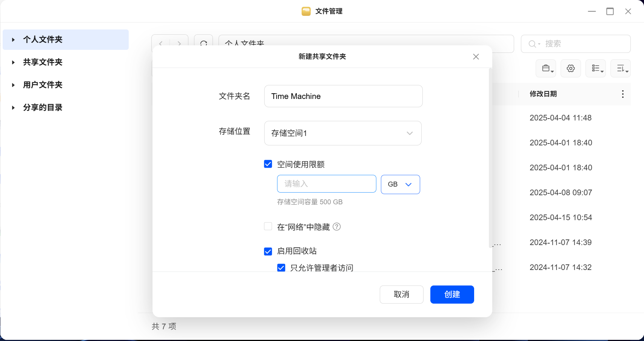
Task: Uncheck 只允许管理者访问 option
Action: pos(281,268)
